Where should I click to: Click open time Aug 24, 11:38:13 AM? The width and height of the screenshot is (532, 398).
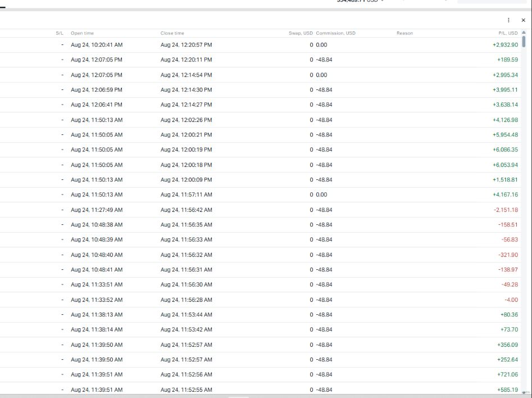coord(97,315)
